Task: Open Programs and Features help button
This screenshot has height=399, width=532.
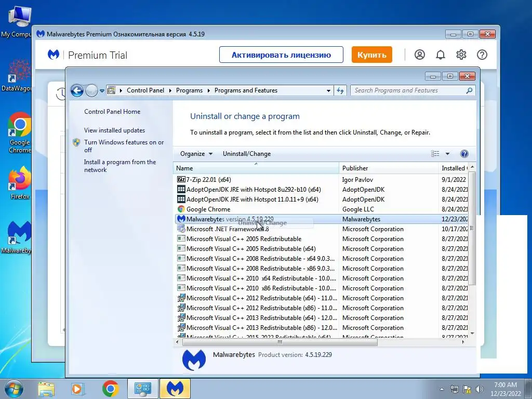Action: 464,154
